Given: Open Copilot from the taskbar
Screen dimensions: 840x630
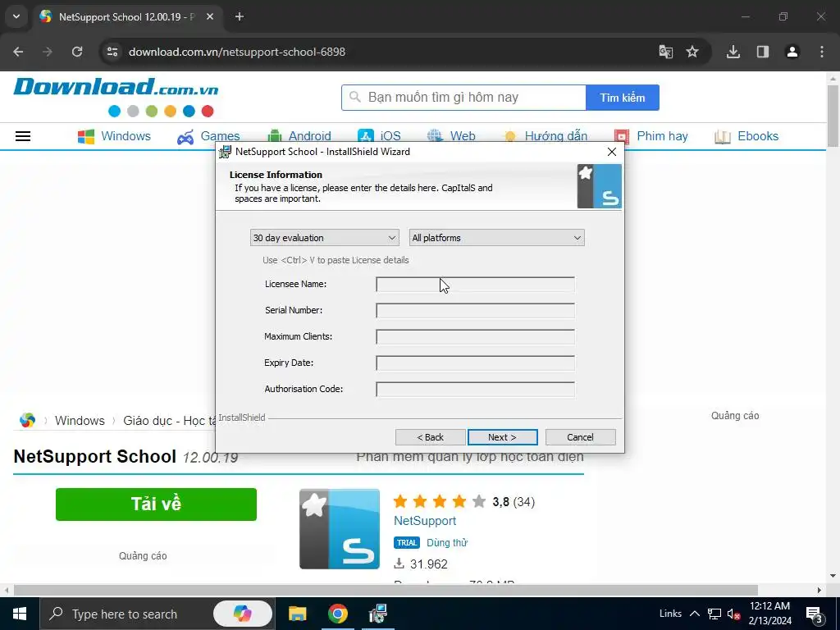Looking at the screenshot, I should [x=242, y=614].
